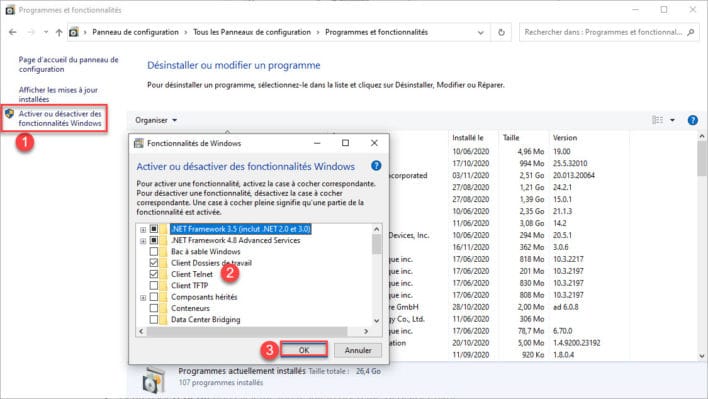Toggle .NET Framework 4.8 Advanced Services checkbox

tap(154, 240)
